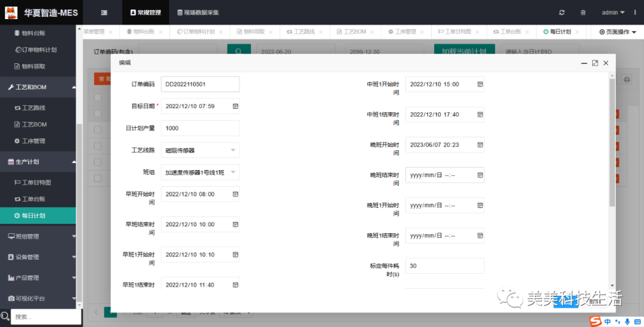Viewport: 644px width, 327px height.
Task: Click the 订单编码 field DD2022110501
Action: (200, 84)
